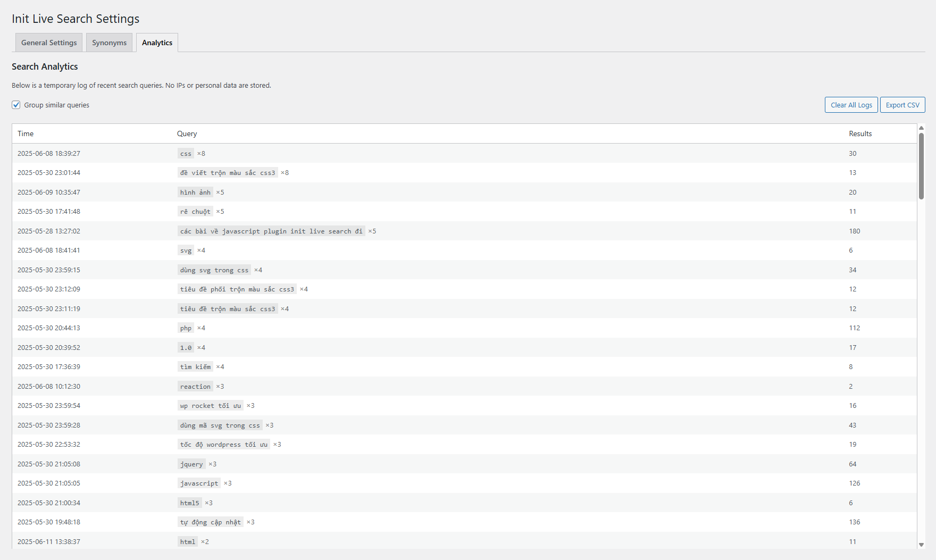Click the Time column header

[26, 133]
